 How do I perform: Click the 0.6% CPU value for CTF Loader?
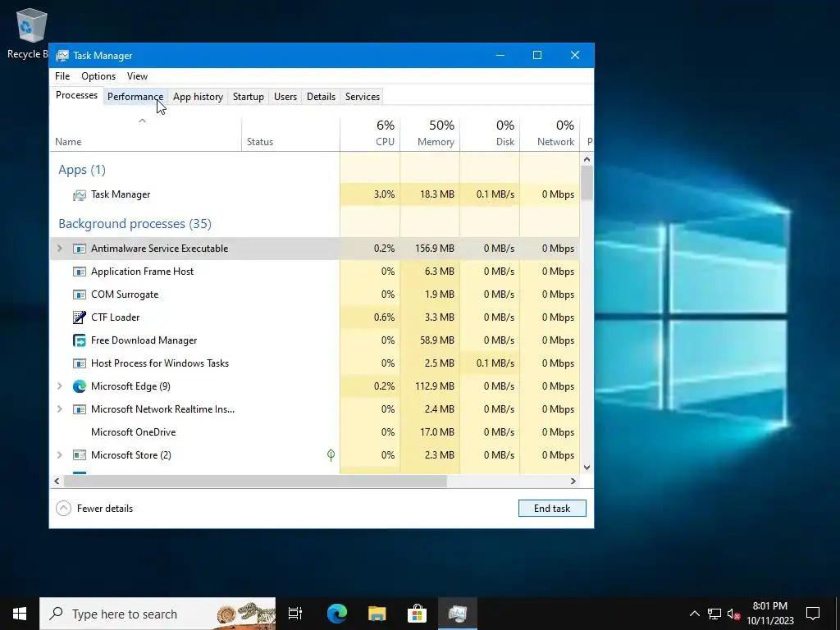pos(384,317)
